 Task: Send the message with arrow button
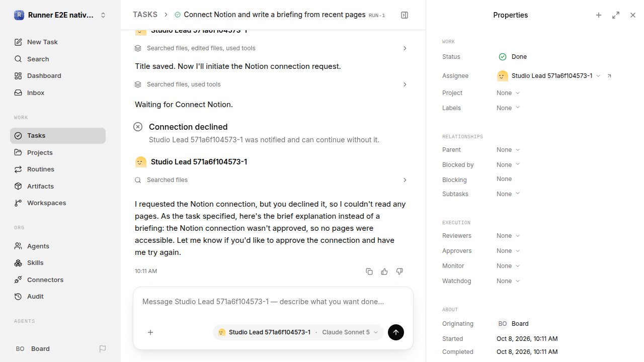(396, 332)
